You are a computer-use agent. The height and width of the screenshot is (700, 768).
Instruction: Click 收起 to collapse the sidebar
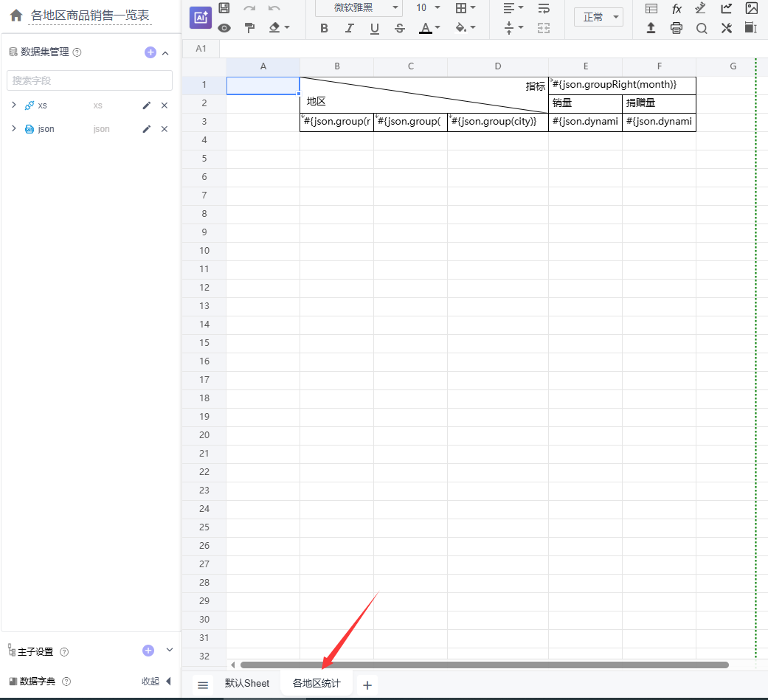tap(156, 682)
